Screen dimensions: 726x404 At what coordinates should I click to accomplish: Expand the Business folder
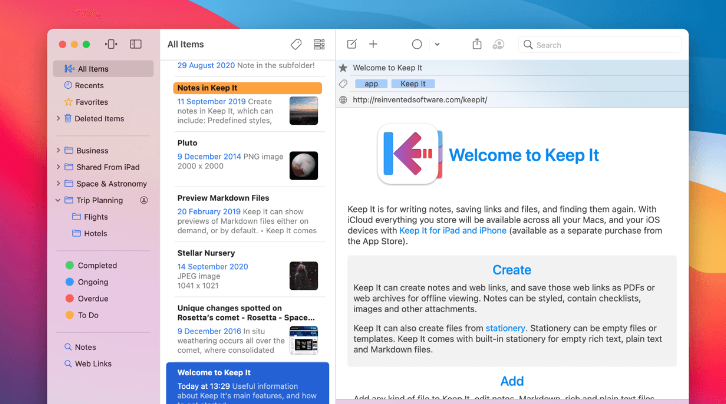click(x=58, y=151)
